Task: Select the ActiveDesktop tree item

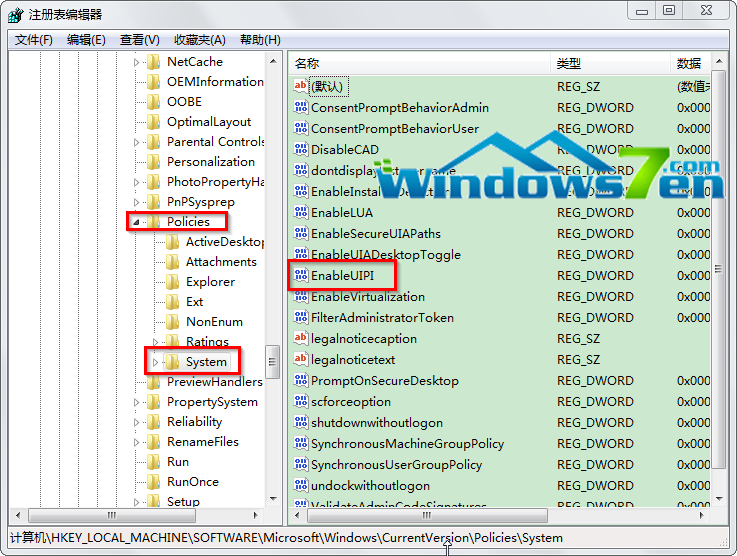Action: coord(225,242)
